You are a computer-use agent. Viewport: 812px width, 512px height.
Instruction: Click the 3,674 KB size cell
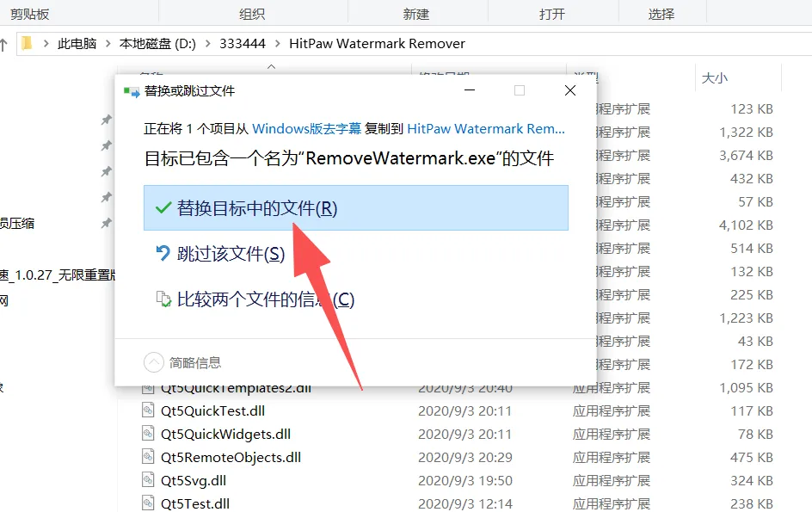(x=747, y=156)
